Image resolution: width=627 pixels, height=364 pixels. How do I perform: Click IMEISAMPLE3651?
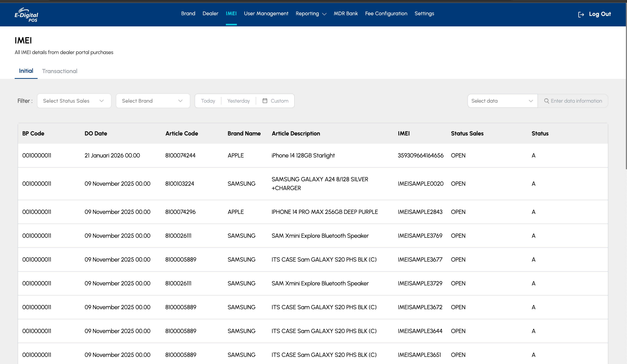pyautogui.click(x=419, y=355)
